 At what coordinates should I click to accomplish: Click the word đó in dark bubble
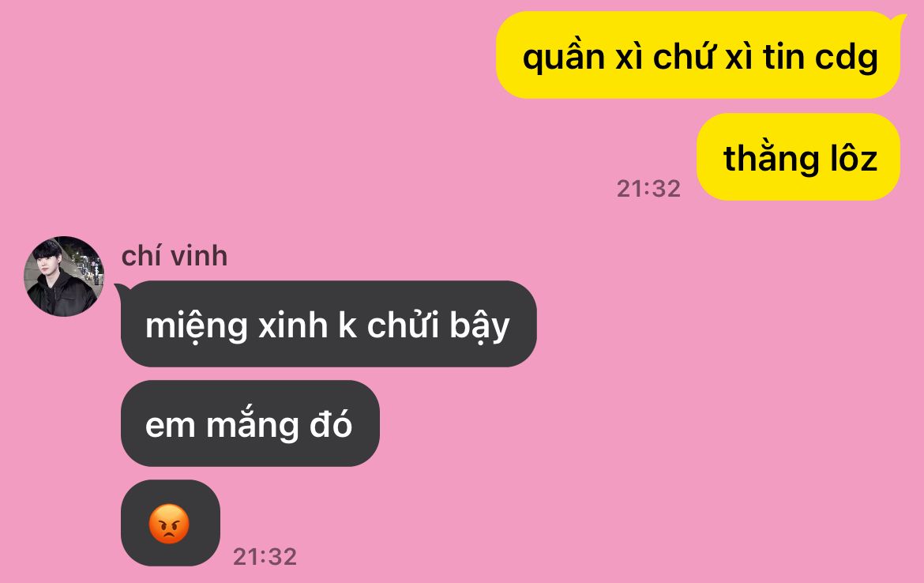coord(331,423)
